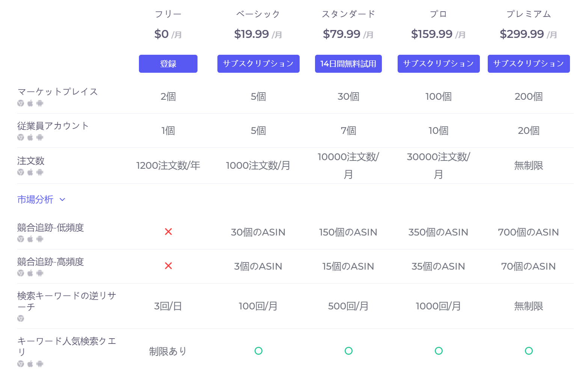Viewport: 588px width, 372px height.
Task: Click サブスクリプション button under プロ plan
Action: tap(439, 64)
